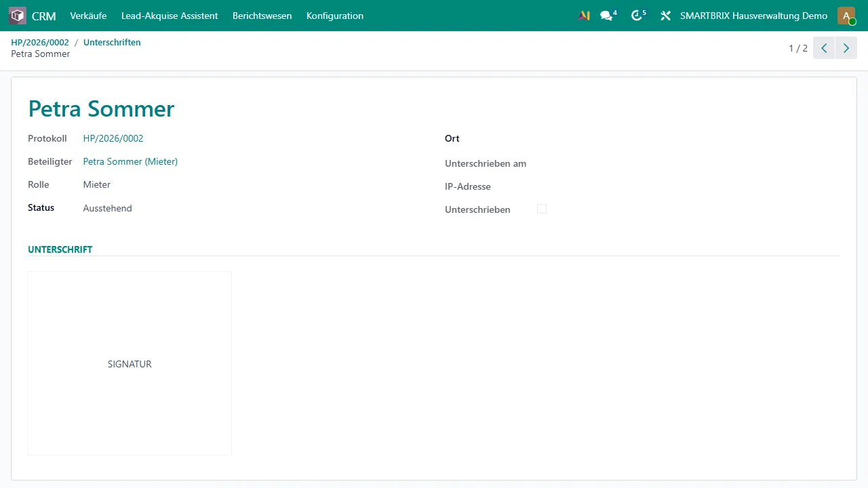Open the colorful assistant icon in navbar

click(x=584, y=16)
